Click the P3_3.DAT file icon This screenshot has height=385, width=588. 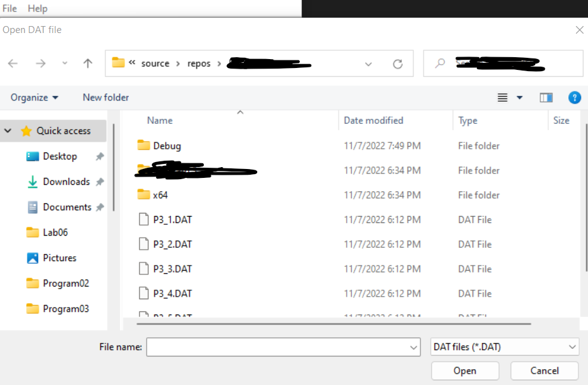(144, 269)
